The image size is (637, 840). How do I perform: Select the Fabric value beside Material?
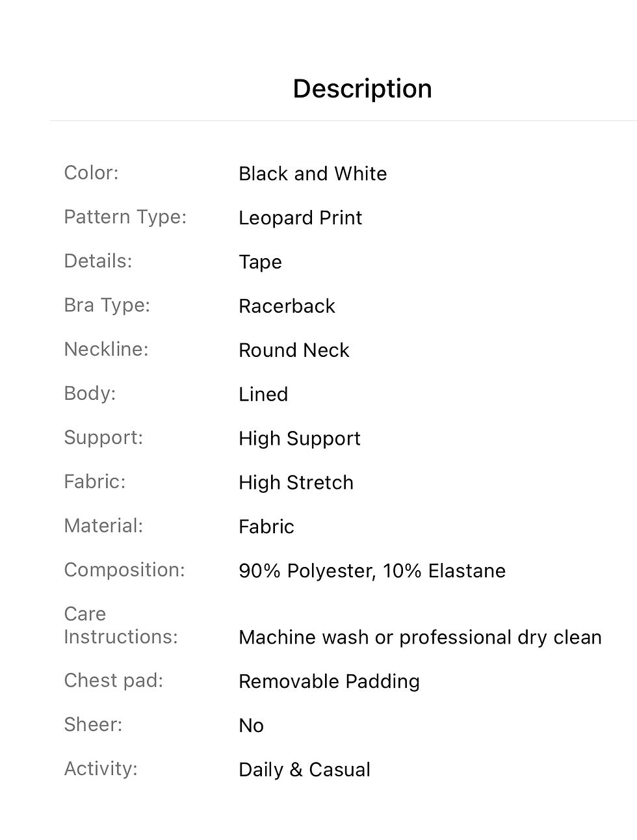(x=266, y=527)
